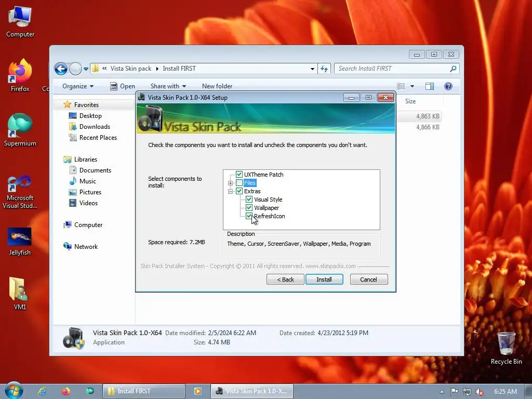Switch to Install FIRST taskbar button
Viewport: 532px width, 399px height.
click(144, 391)
